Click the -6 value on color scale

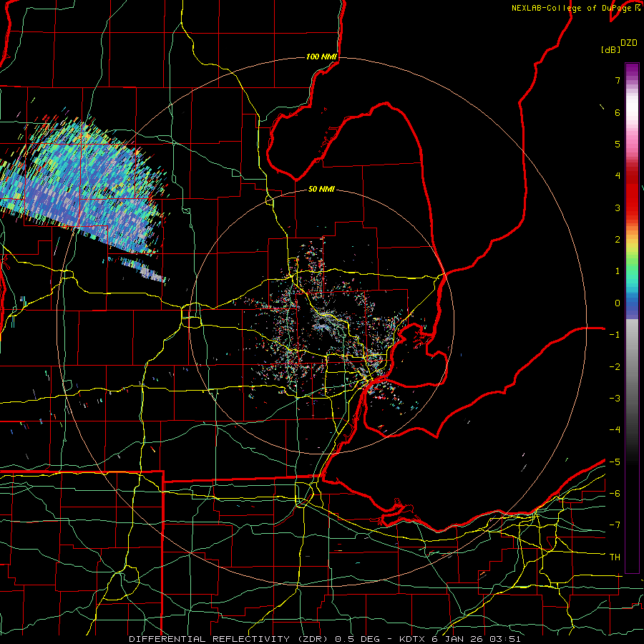tap(615, 494)
